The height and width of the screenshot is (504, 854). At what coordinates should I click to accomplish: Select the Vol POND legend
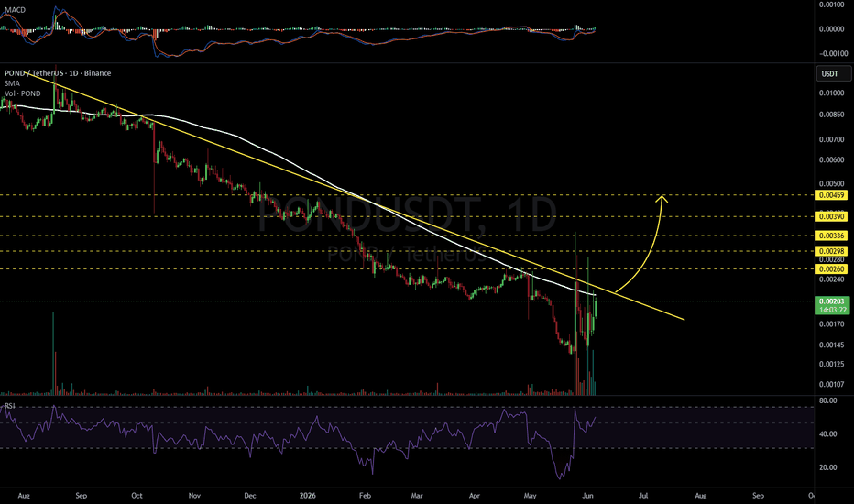pos(22,93)
